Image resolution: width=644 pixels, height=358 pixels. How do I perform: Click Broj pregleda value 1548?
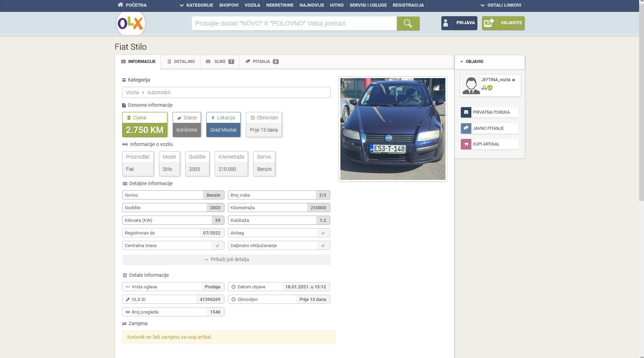[215, 312]
